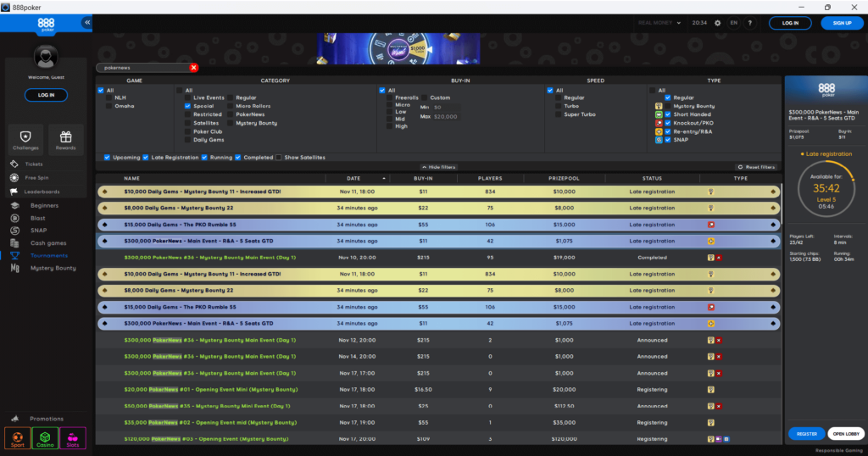Select the Completed $300,000 PokerNews #36 row
The image size is (868, 456).
coord(439,258)
